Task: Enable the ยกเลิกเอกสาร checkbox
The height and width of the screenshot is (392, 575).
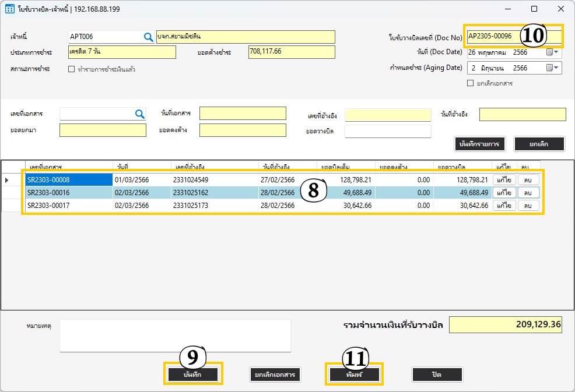Action: 471,83
